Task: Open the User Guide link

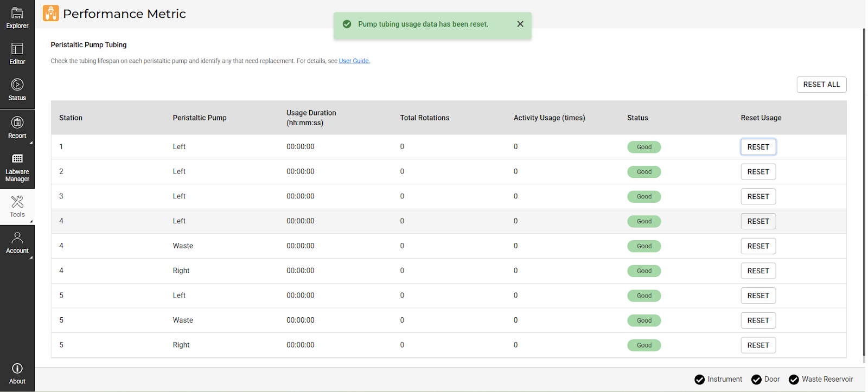Action: pos(354,61)
